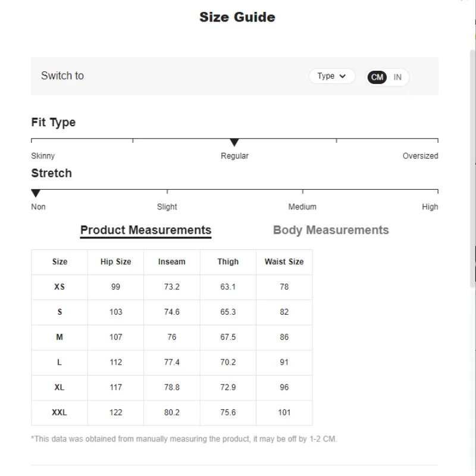This screenshot has height=476, width=476.
Task: Click the High label on Stretch scale
Action: click(x=430, y=207)
